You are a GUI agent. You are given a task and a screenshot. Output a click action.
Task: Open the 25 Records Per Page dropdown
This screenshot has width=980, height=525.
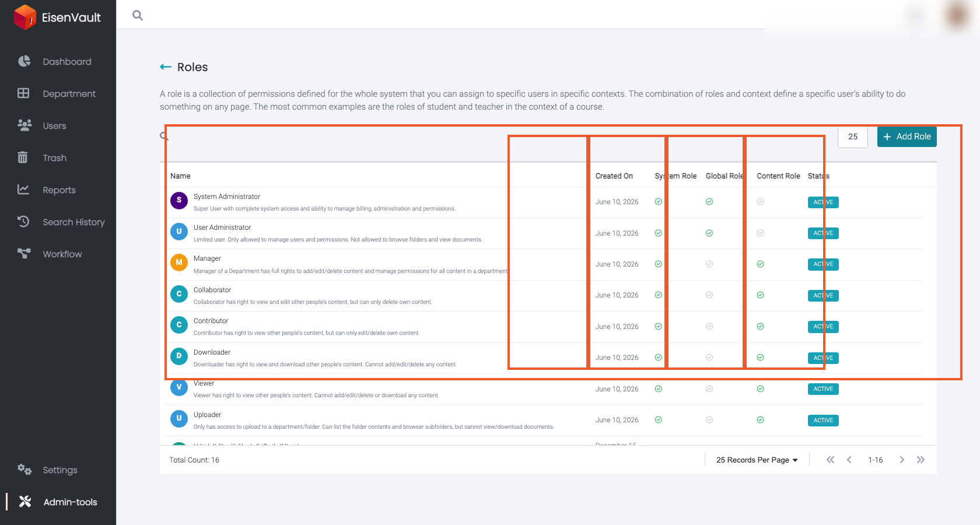tap(757, 460)
